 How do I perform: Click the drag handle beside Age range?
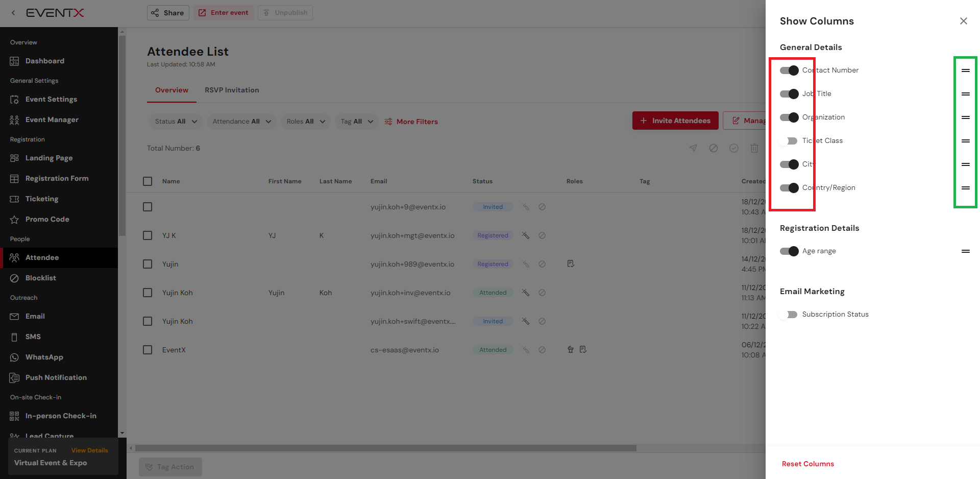tap(965, 251)
